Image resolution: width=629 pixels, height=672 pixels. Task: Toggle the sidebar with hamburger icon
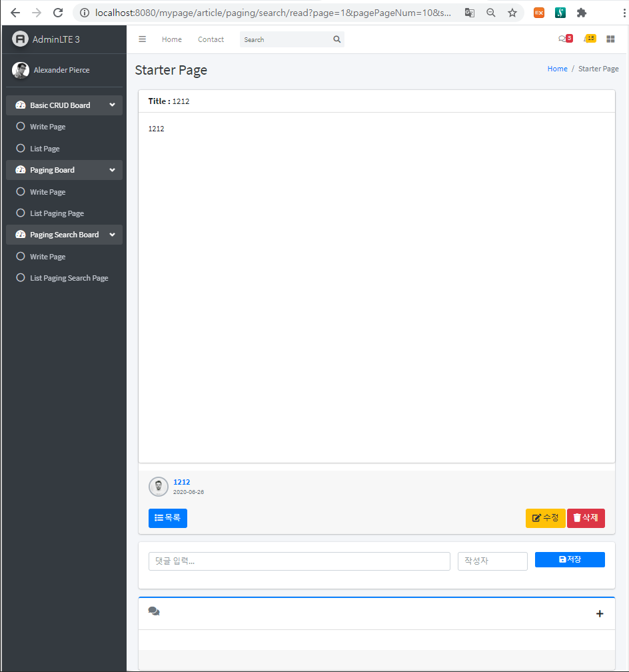pyautogui.click(x=142, y=39)
